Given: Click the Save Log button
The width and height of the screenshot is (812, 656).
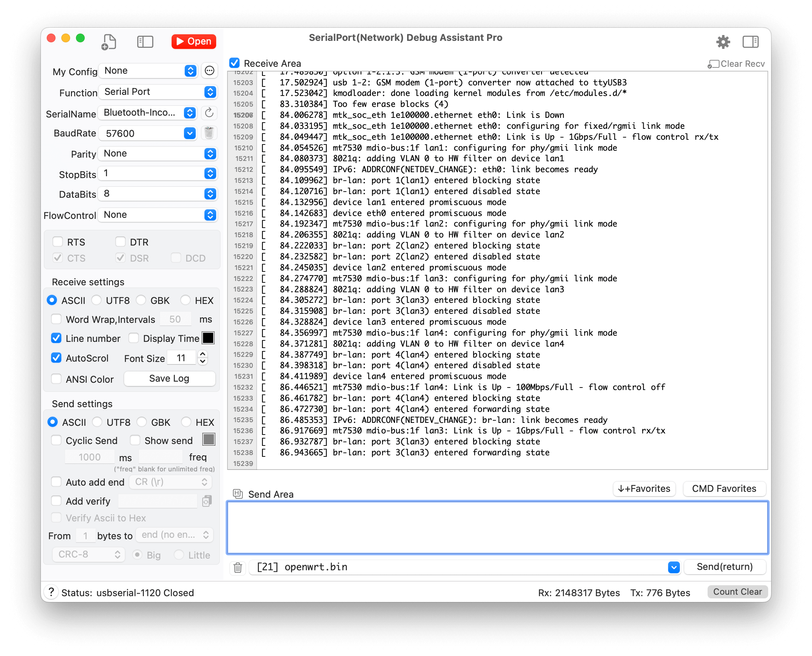Looking at the screenshot, I should tap(169, 378).
